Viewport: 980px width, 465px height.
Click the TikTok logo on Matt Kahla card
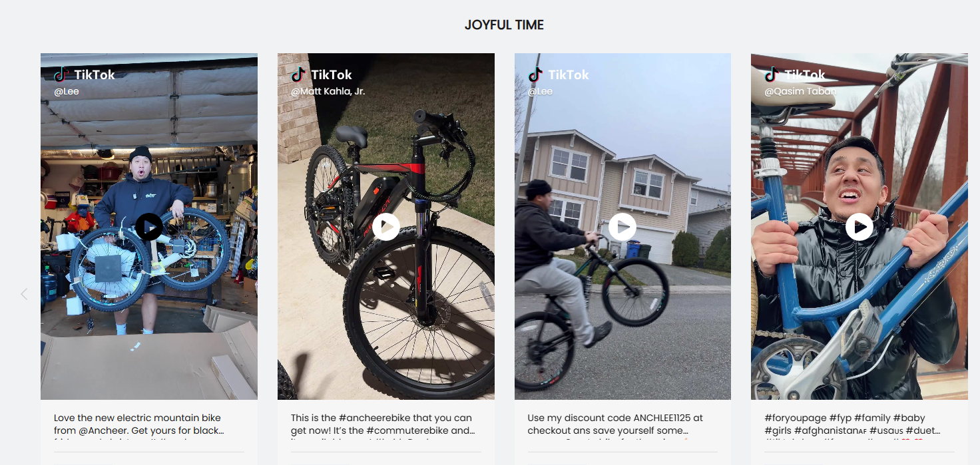322,75
